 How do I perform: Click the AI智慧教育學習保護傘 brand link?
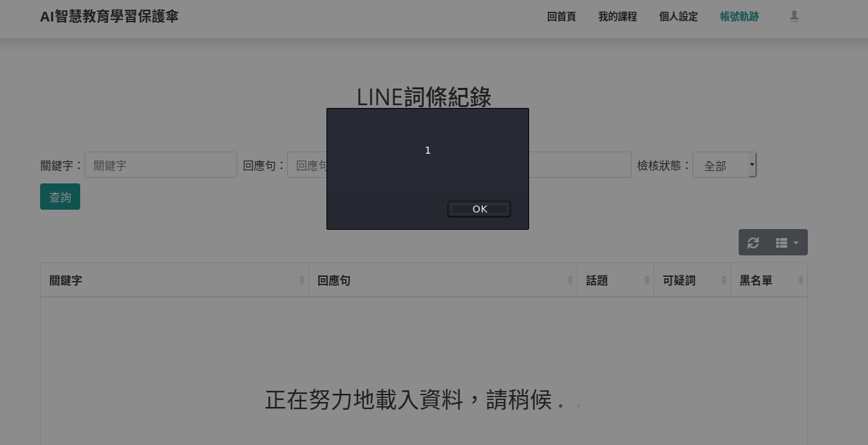tap(109, 17)
